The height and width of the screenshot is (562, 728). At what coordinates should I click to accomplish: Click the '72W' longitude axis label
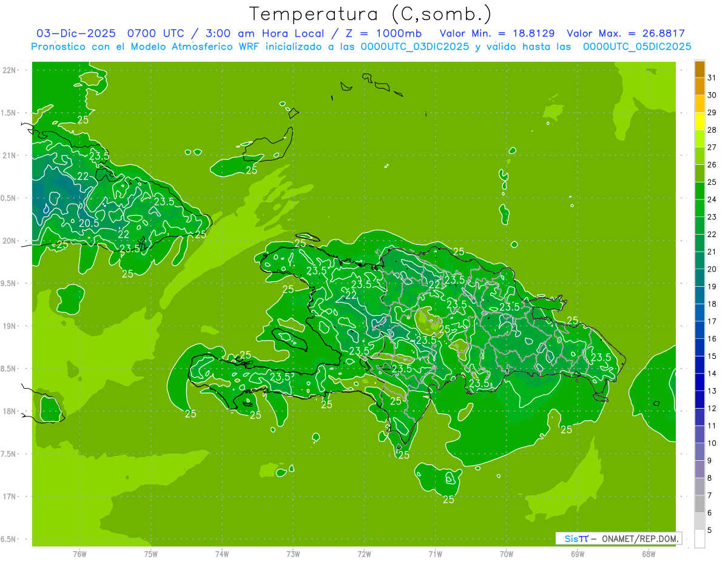click(364, 554)
